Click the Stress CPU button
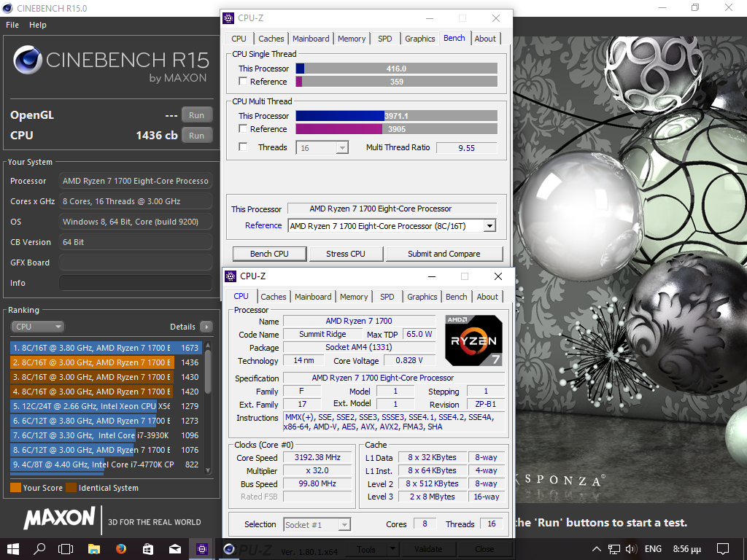This screenshot has width=747, height=560. click(346, 254)
